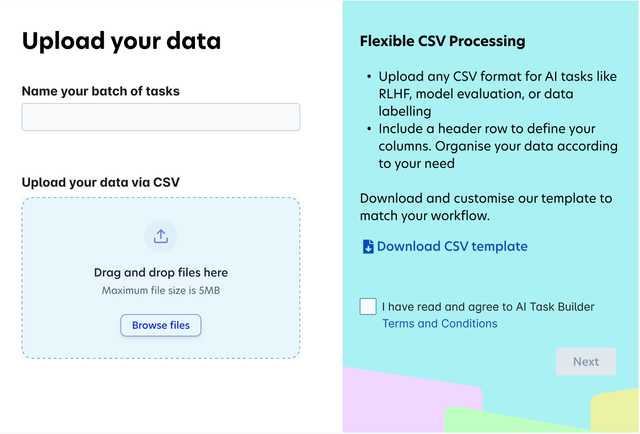The height and width of the screenshot is (434, 640).
Task: Click the file download icon beside CSV template
Action: pos(368,247)
